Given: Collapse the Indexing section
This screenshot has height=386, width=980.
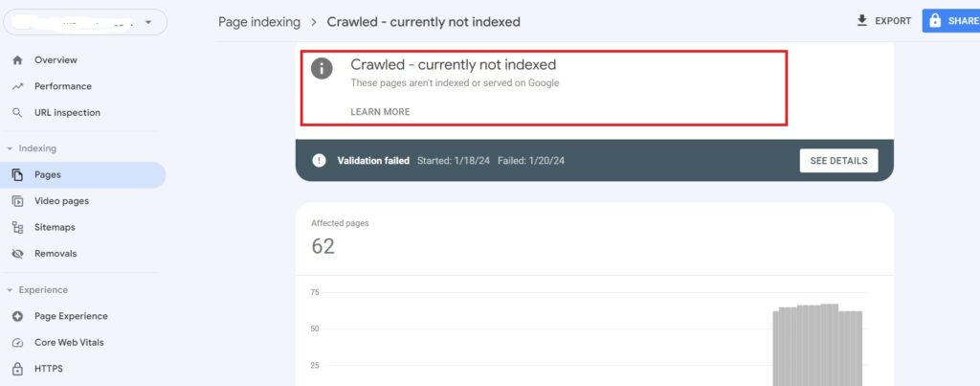Looking at the screenshot, I should tap(9, 148).
